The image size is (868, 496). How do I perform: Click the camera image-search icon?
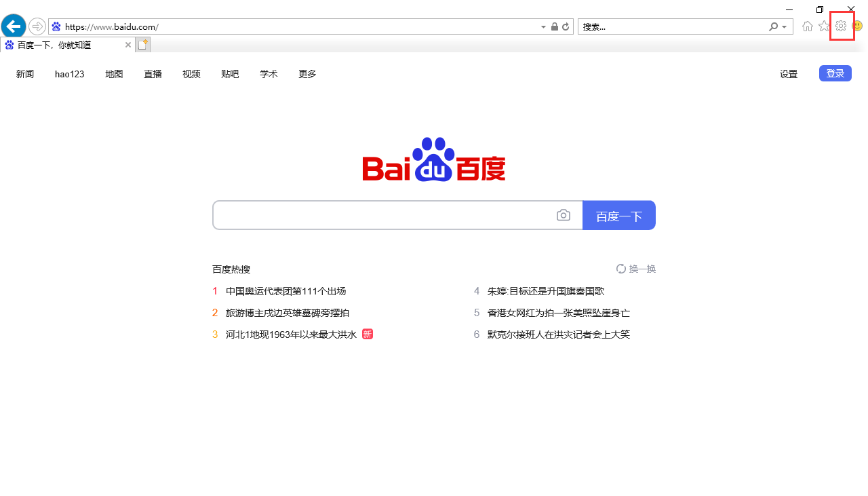[564, 215]
